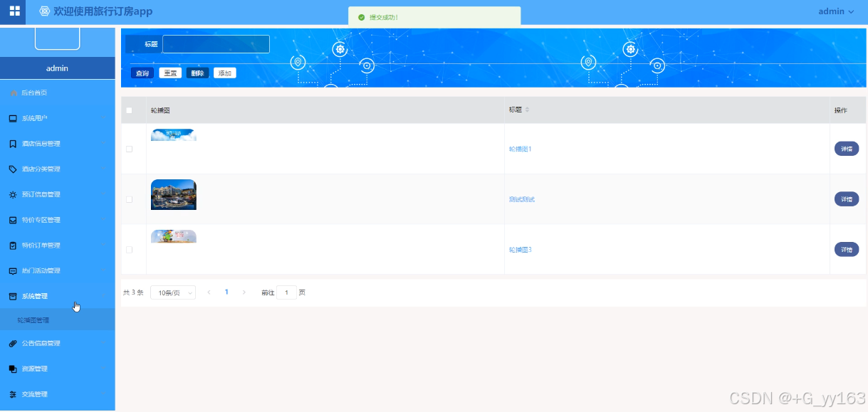Viewport: 868px width, 412px height.
Task: Click the carousel thumbnail in the 轮播图3 row
Action: click(x=174, y=236)
